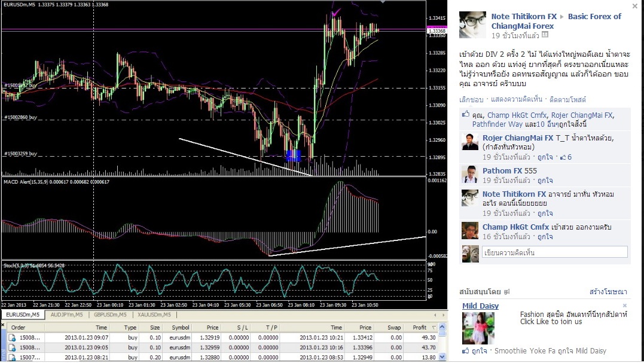Like Rojer ChiangMai FX's comment
The width and height of the screenshot is (644, 363).
pyautogui.click(x=545, y=157)
